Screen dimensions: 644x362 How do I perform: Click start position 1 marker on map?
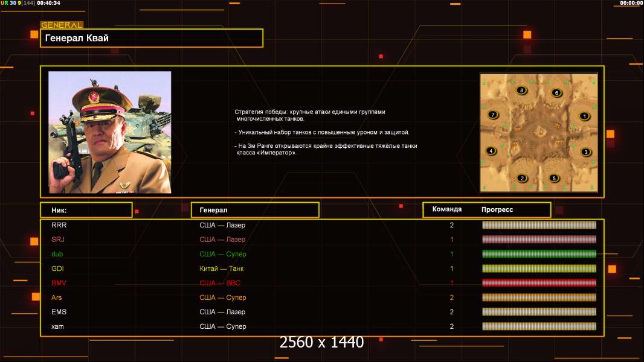point(584,116)
